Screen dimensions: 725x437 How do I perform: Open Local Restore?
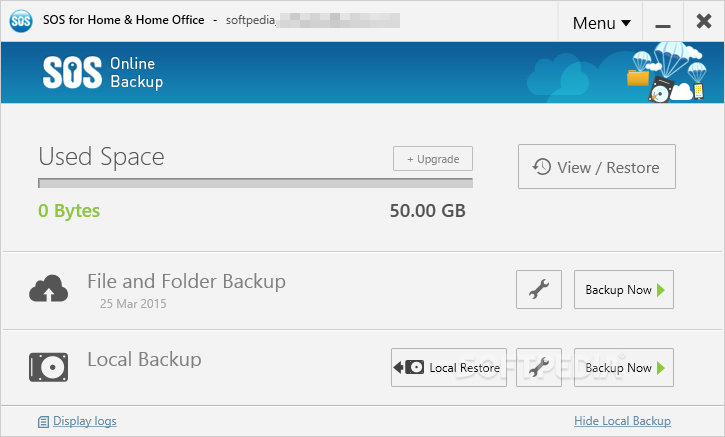point(449,368)
